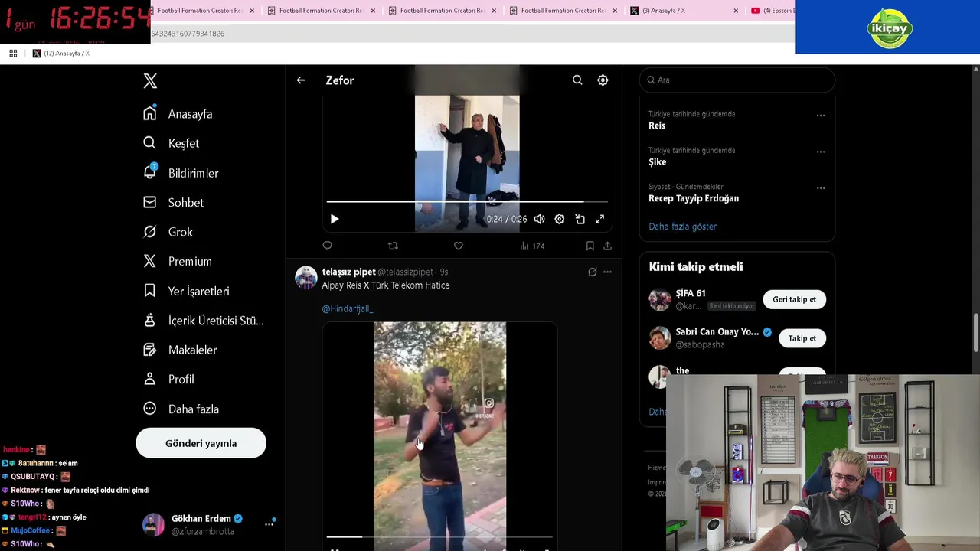
Task: Open settings gear next to search in header
Action: [x=603, y=80]
